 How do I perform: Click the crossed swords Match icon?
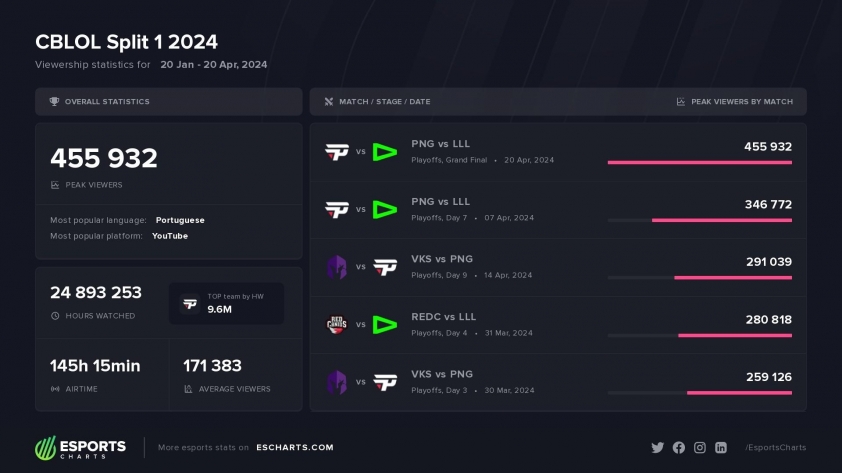click(329, 101)
